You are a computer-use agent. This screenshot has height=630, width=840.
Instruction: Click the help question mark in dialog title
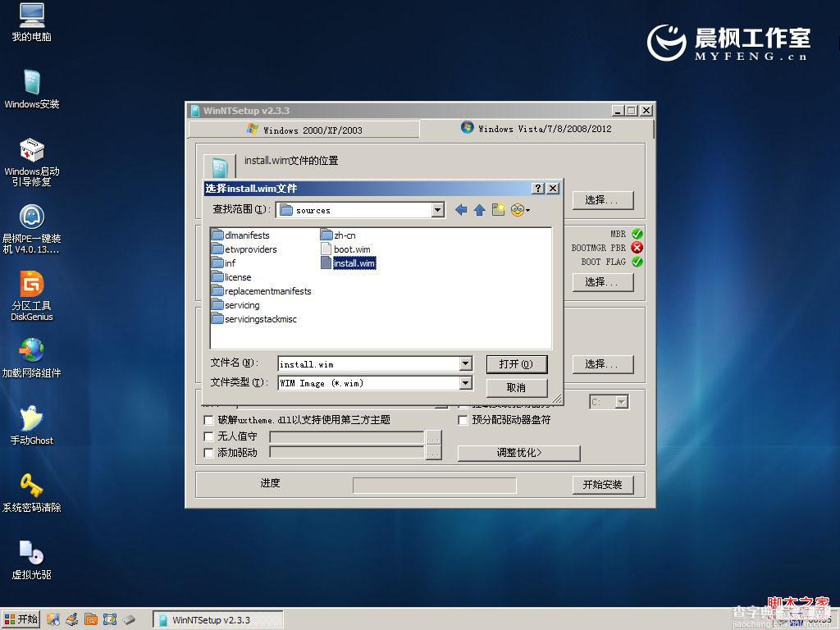pyautogui.click(x=538, y=188)
